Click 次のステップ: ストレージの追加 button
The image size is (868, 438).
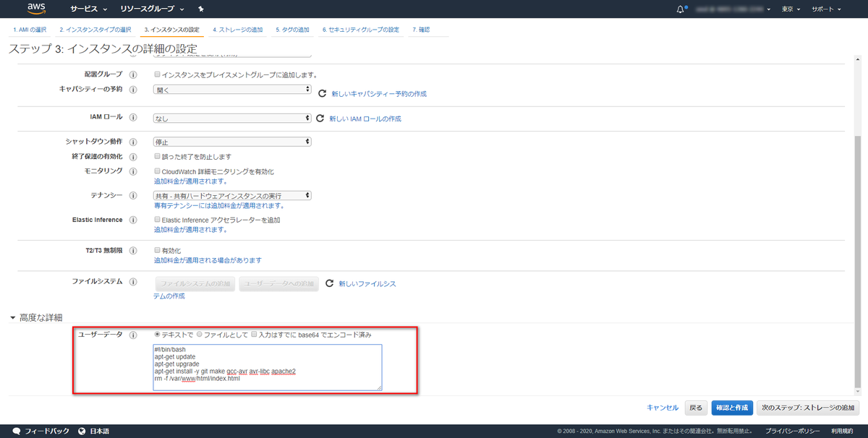coord(809,408)
